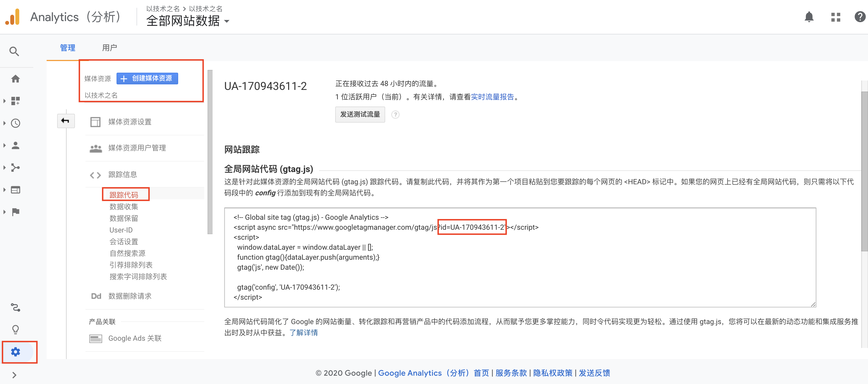Expand the left navigation sidebar chevron
Image resolution: width=868 pixels, height=384 pixels.
tap(14, 375)
